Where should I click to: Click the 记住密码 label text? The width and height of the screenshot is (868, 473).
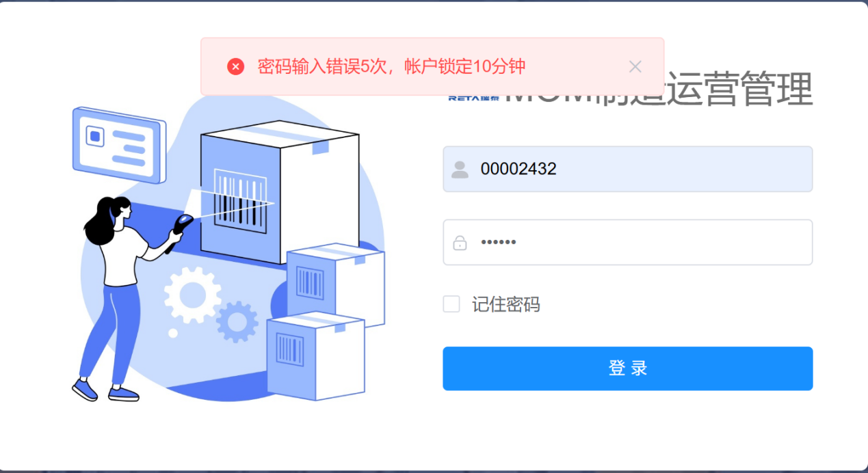(505, 304)
